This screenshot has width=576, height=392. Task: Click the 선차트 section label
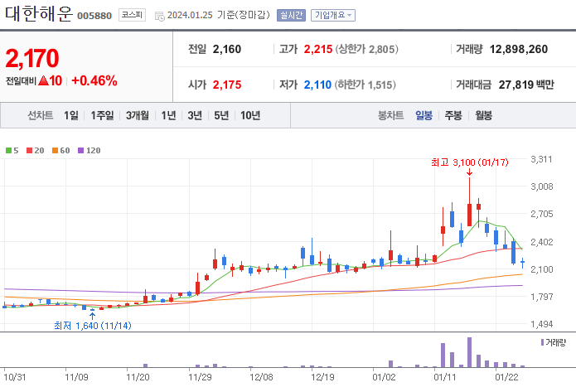41,116
